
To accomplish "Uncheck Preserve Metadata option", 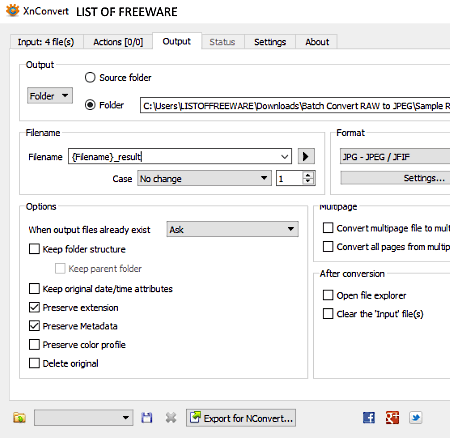I will click(34, 326).
